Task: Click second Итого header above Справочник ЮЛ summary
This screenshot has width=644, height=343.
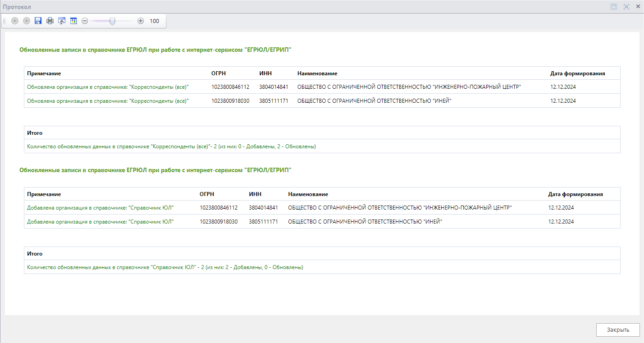Action: click(35, 254)
